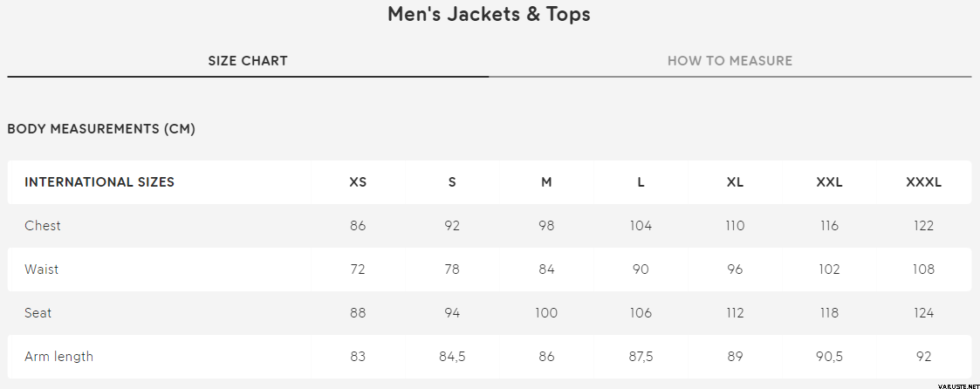The image size is (980, 389).
Task: Click waist value 102 for size XXL
Action: [829, 270]
